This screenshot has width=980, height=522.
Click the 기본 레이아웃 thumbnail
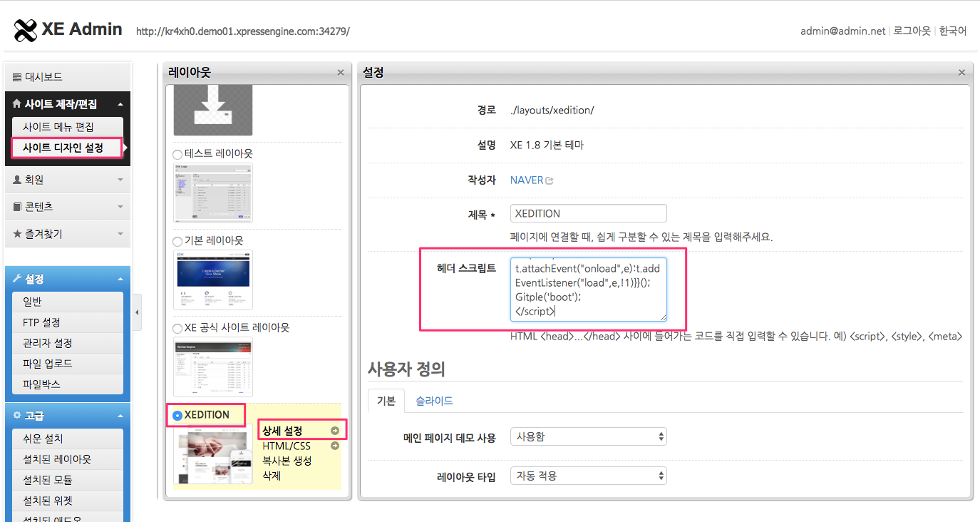click(x=213, y=280)
